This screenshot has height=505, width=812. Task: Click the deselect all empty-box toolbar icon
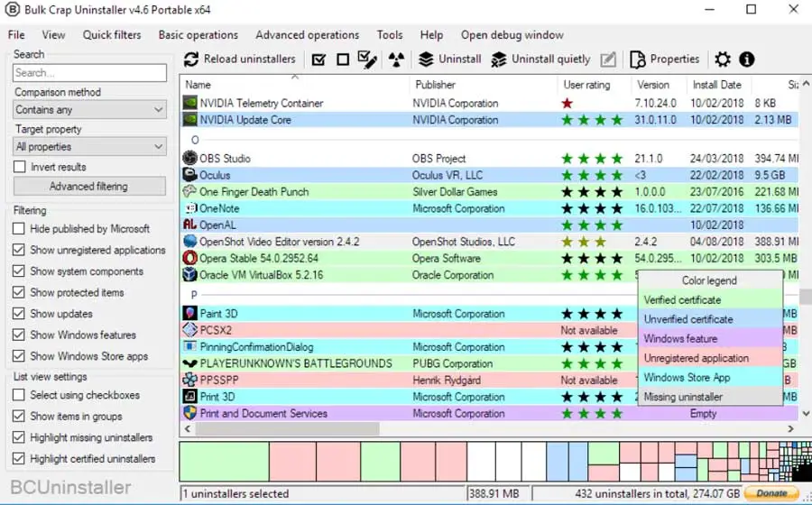343,60
